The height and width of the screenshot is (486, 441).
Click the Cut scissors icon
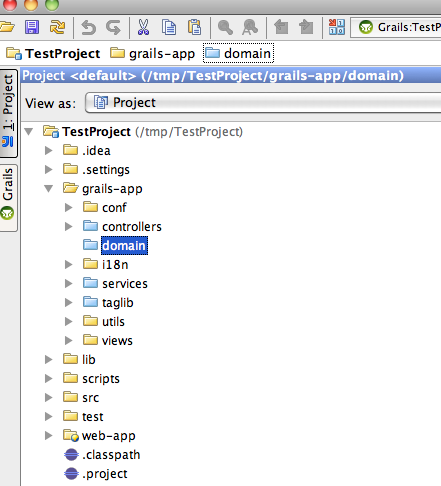tap(143, 27)
